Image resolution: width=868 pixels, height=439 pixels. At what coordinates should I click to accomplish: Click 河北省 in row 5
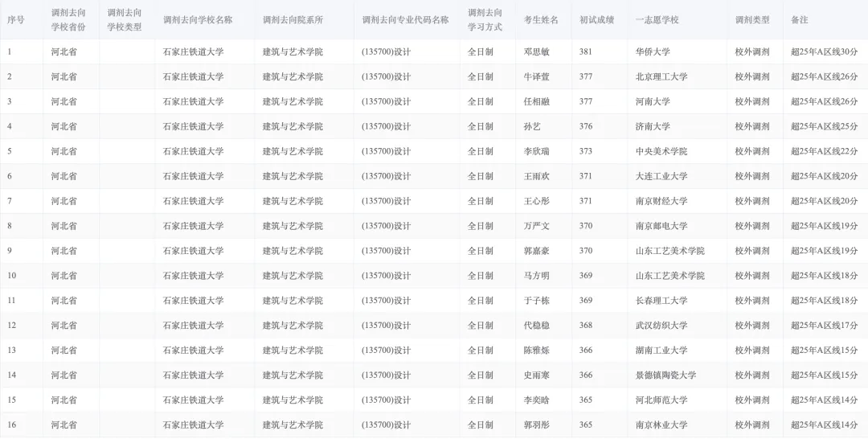(64, 152)
